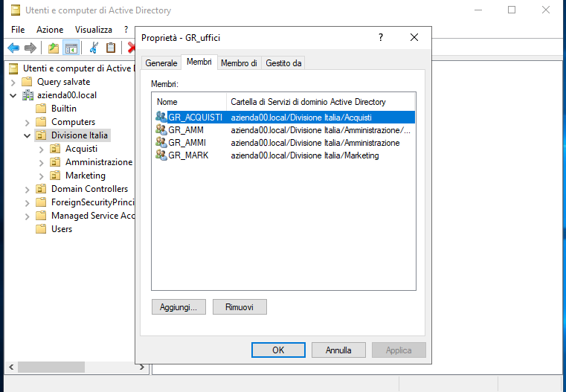Viewport: 566px width, 392px height.
Task: Click the GR_AMM group icon
Action: click(161, 129)
